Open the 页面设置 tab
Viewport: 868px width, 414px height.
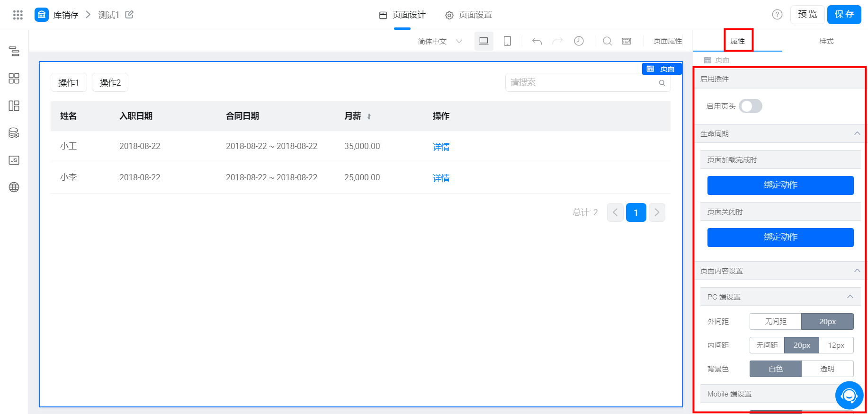(x=469, y=15)
